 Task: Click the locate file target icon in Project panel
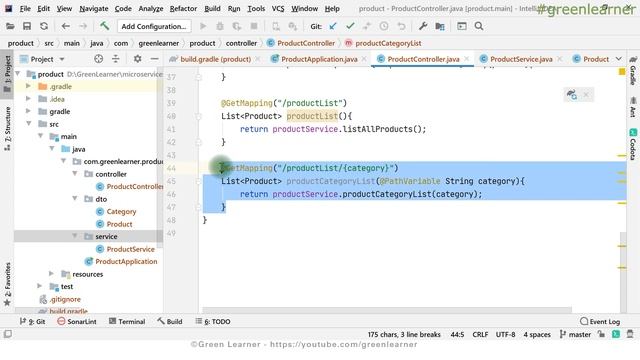(98, 59)
